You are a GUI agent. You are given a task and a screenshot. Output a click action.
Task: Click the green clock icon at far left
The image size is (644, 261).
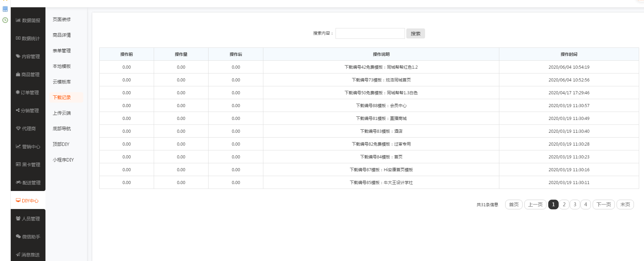tap(5, 20)
